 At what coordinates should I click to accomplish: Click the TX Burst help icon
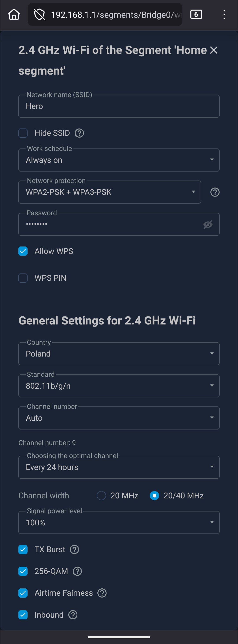(x=74, y=549)
